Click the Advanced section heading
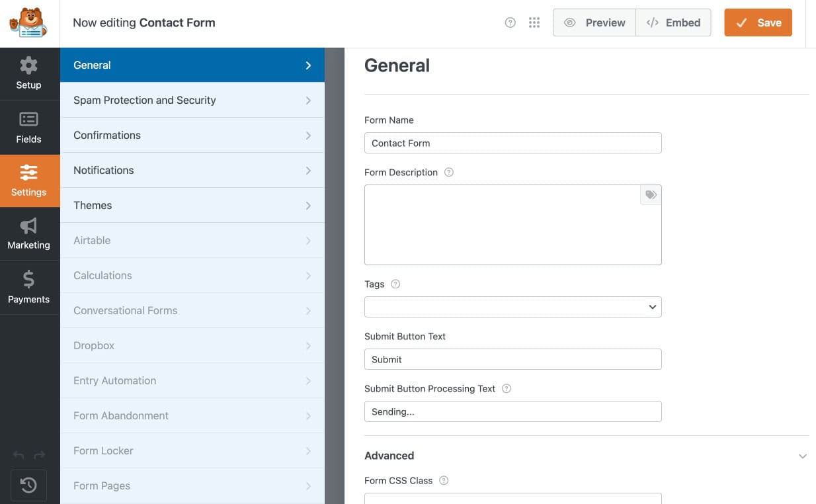The height and width of the screenshot is (504, 816). click(389, 456)
